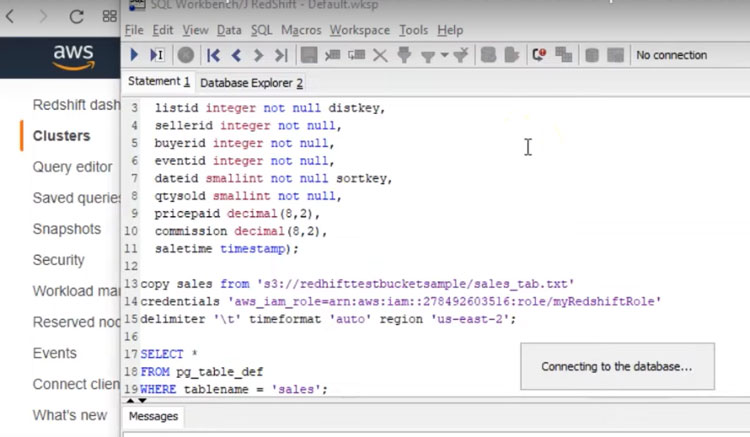
Task: Switch to the Database Explorer 2 tab
Action: pyautogui.click(x=251, y=83)
